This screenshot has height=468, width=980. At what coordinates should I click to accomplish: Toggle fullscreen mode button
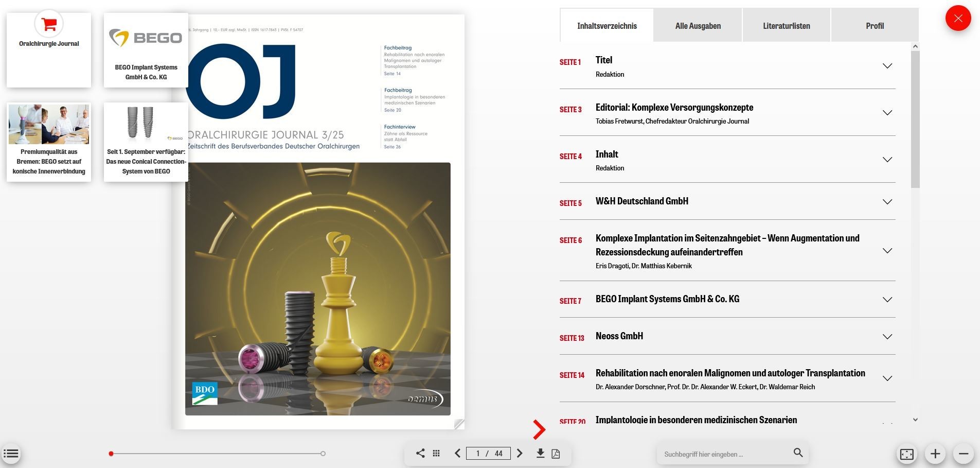coord(906,454)
